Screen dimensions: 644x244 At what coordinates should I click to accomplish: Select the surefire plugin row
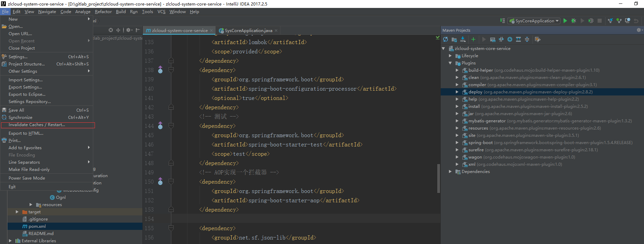542,150
